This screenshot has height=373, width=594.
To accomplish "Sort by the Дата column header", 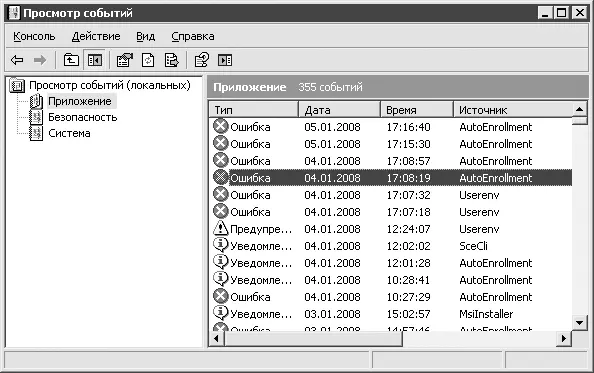I will point(339,110).
